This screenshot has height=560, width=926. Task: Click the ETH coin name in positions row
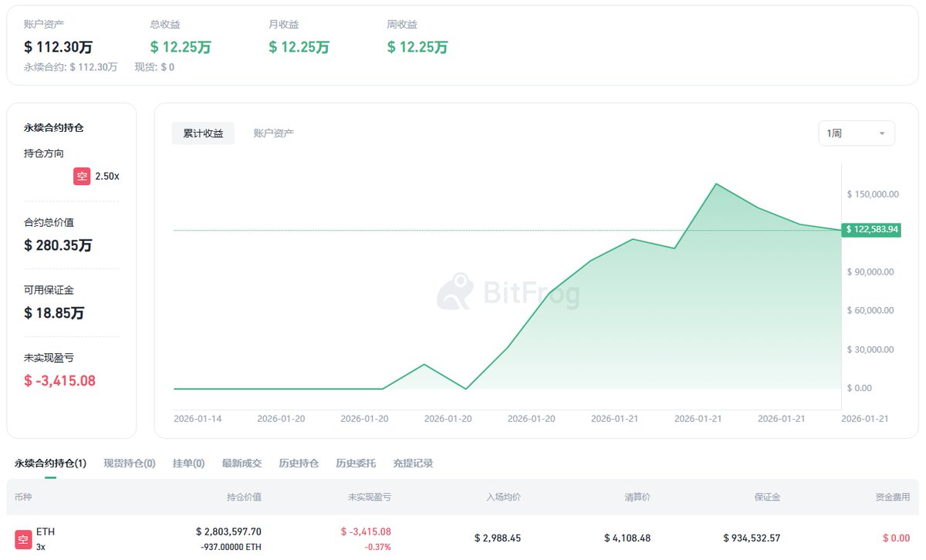coord(45,531)
